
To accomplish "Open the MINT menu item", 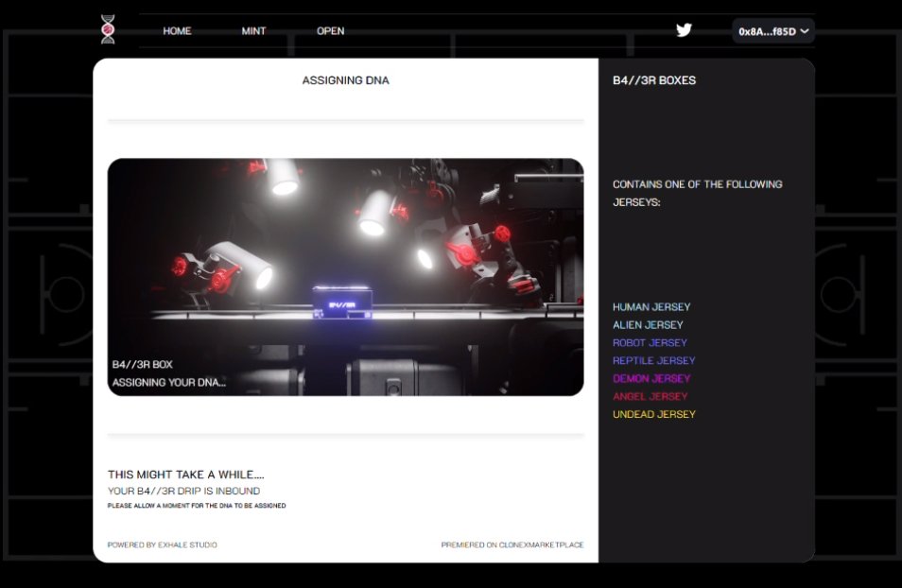I will click(x=253, y=31).
